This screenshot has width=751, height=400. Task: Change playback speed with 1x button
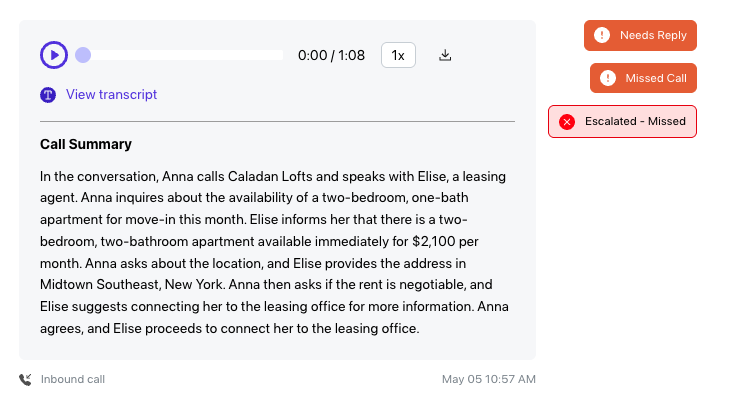click(x=398, y=55)
